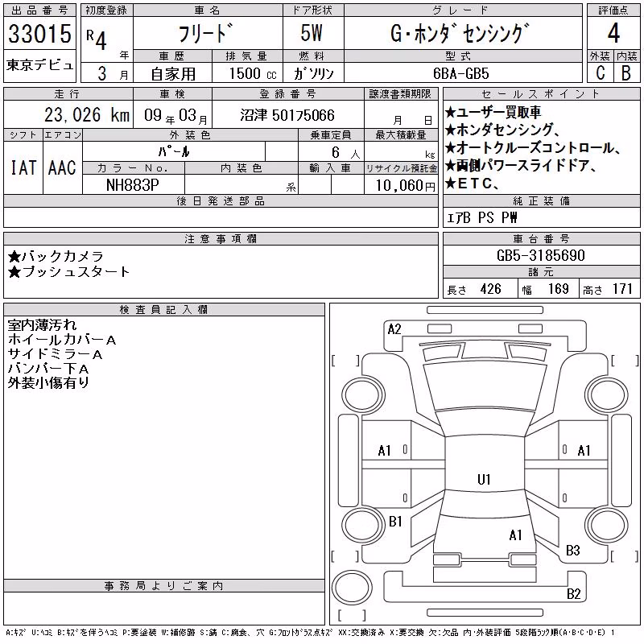Click the vehicle history value 自家用
The height and width of the screenshot is (644, 644).
pyautogui.click(x=173, y=73)
